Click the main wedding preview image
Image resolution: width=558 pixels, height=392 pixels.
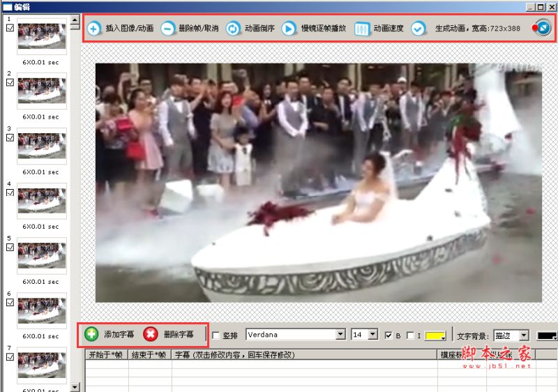[319, 183]
